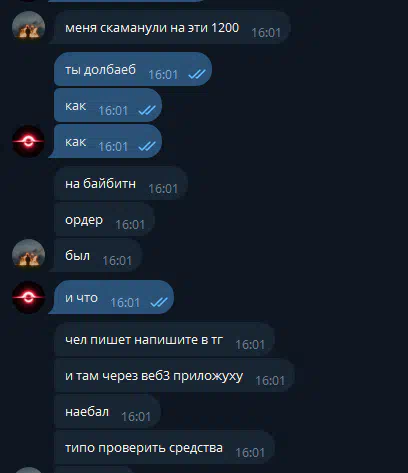Click the campfire avatar beside «меня скаманули» message

pos(28,27)
